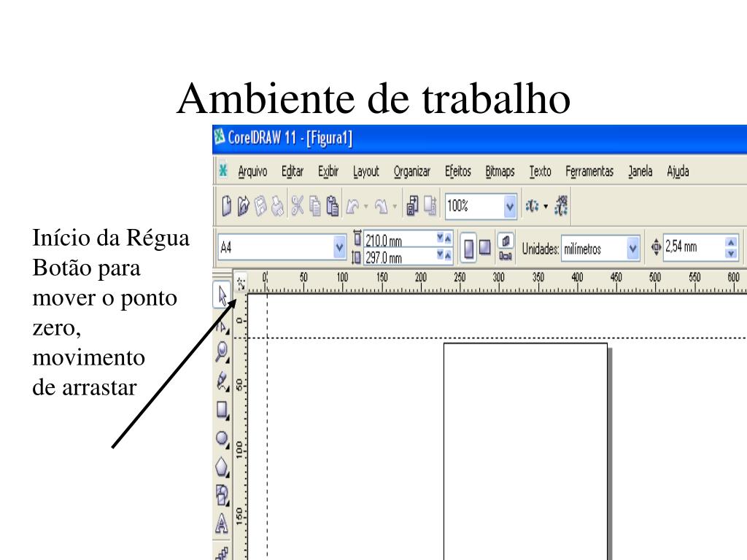This screenshot has height=560, width=747.
Task: Open the Unidades milímetros dropdown
Action: [632, 248]
